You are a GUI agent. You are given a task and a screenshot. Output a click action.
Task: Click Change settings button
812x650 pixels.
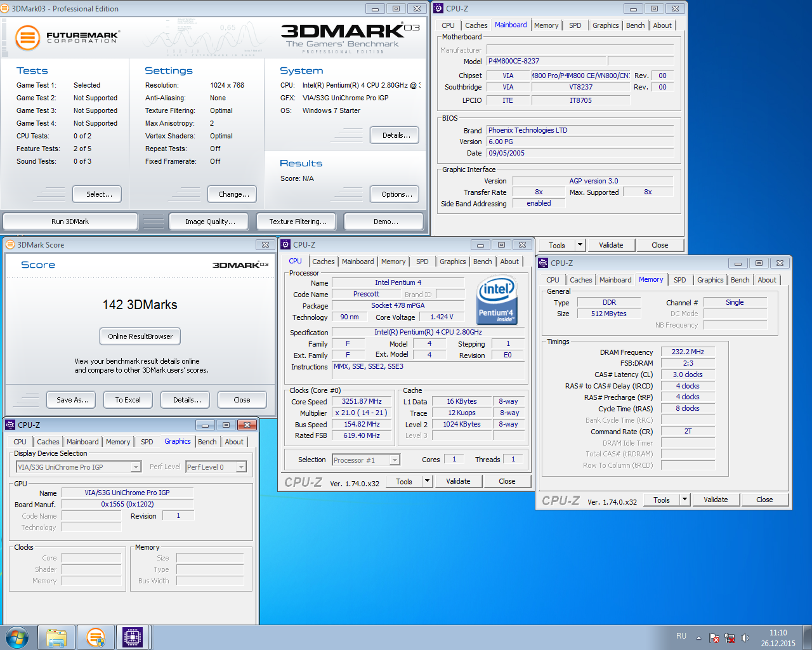pyautogui.click(x=231, y=194)
